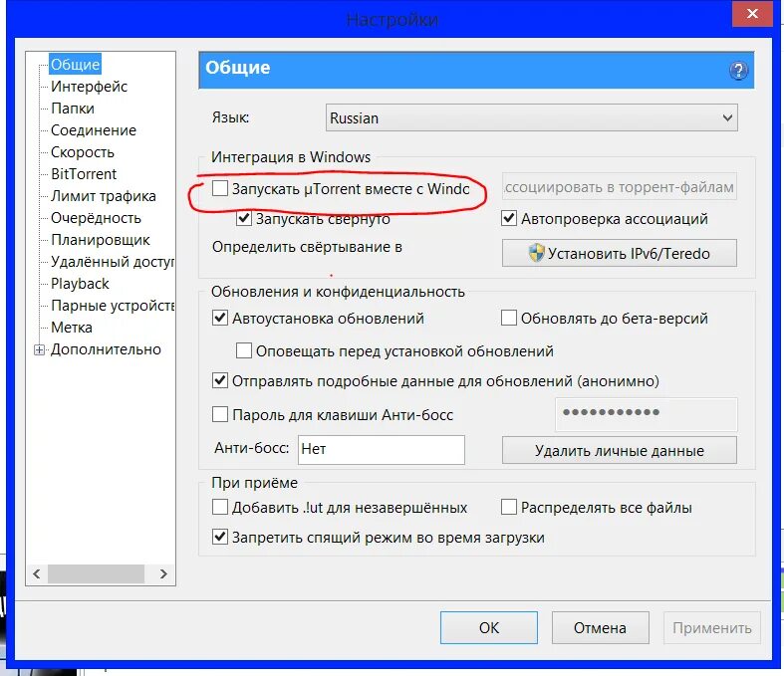This screenshot has height=676, width=784.
Task: Click the Анти-босс hotkey field
Action: click(x=381, y=449)
